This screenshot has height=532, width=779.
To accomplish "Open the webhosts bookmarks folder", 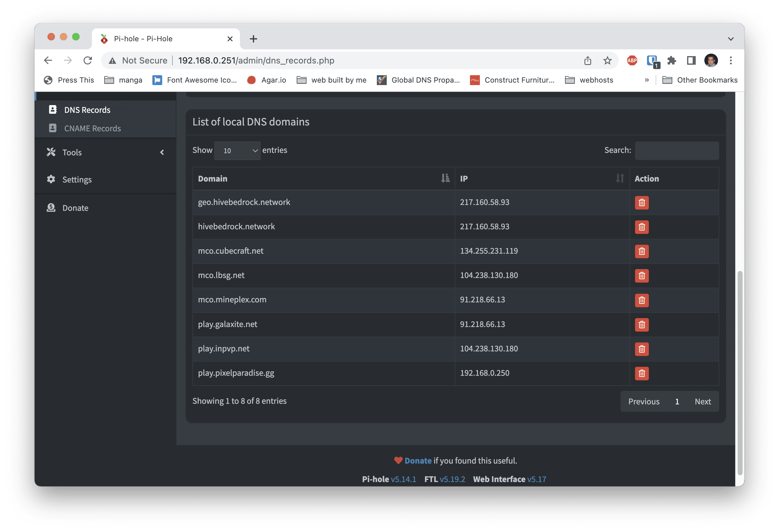I will point(589,80).
